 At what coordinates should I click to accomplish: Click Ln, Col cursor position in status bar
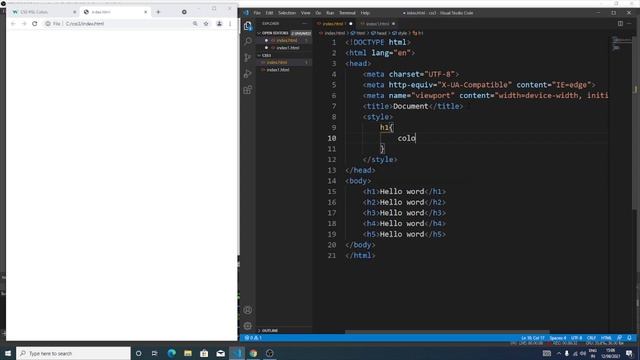pos(533,338)
